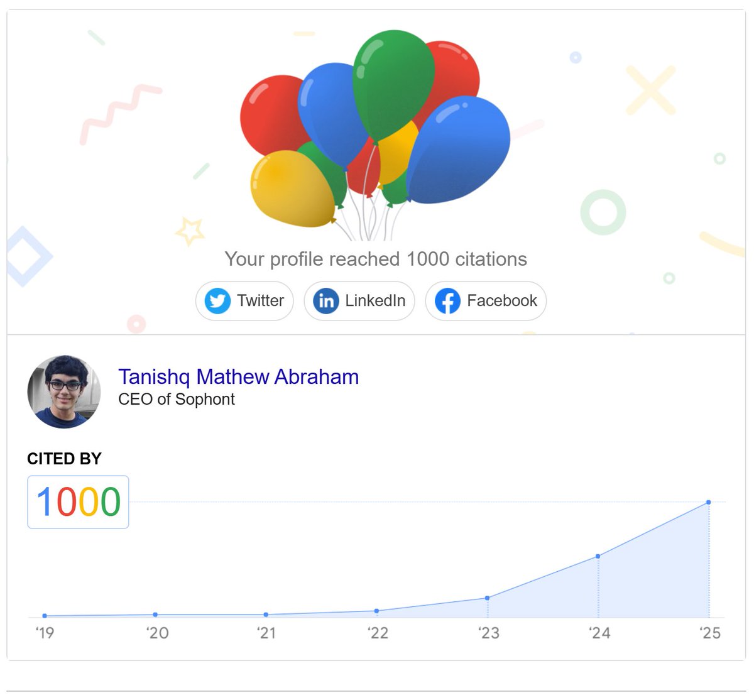Click the Twitter bird icon
This screenshot has width=754, height=700.
[217, 301]
